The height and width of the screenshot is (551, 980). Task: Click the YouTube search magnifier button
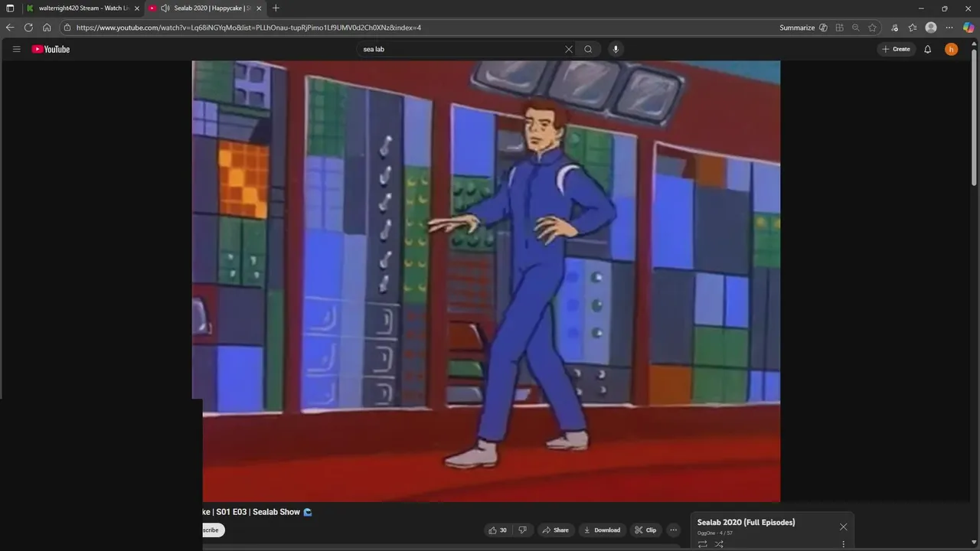(588, 49)
